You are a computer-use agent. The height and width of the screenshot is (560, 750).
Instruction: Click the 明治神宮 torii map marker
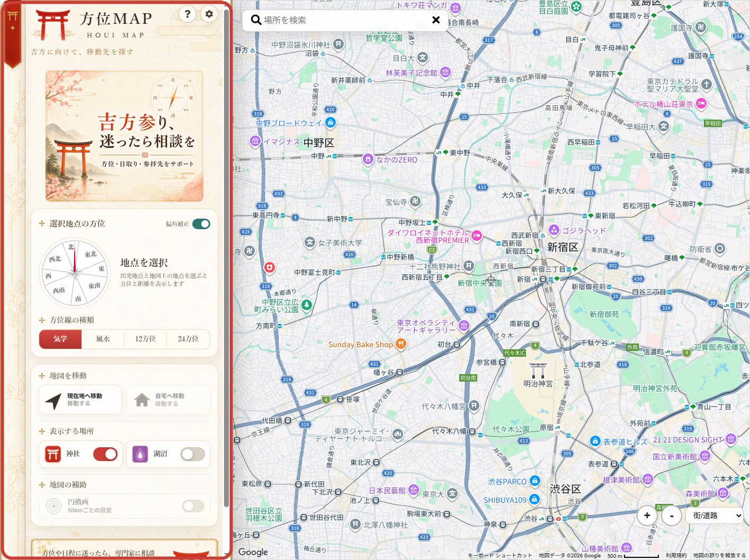point(538,369)
